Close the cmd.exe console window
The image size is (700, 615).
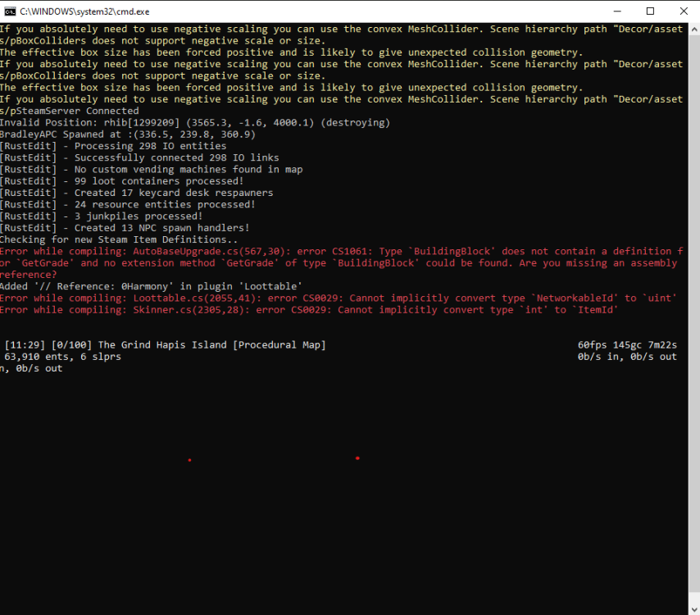(x=684, y=11)
